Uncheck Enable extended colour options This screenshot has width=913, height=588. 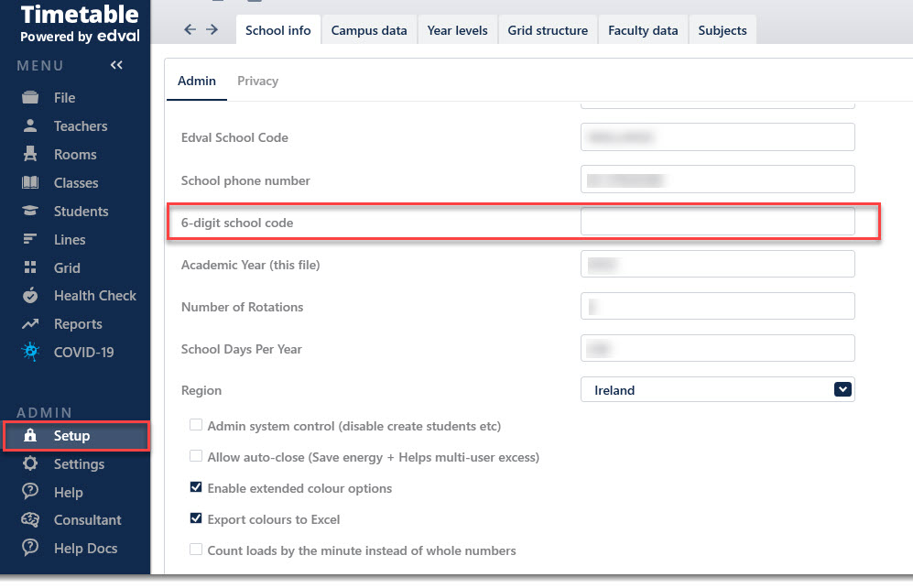click(196, 487)
